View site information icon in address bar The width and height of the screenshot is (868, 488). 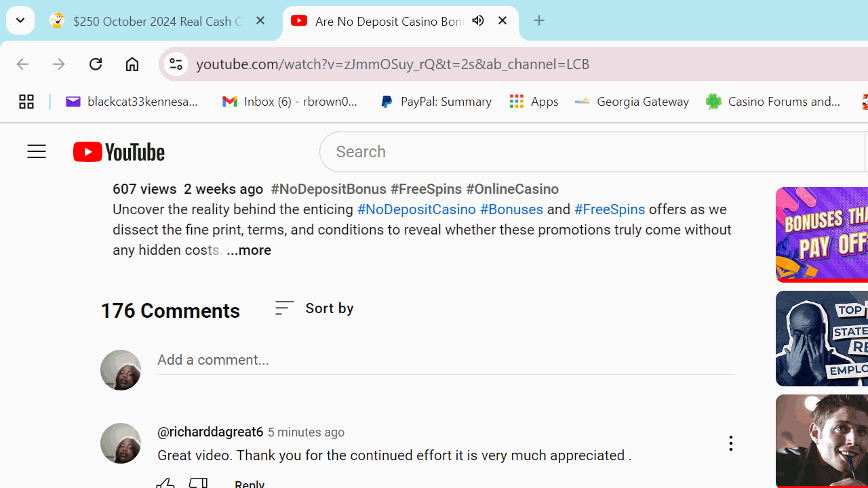pos(176,64)
